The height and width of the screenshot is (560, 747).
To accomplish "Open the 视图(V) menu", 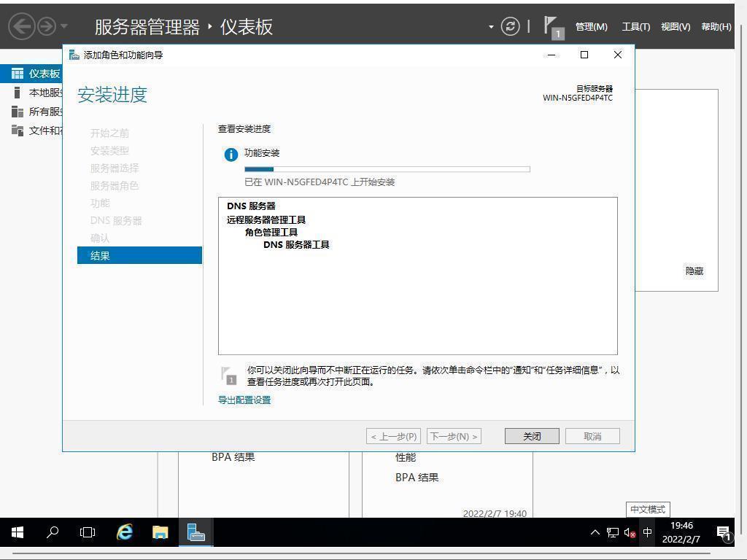I will coord(675,27).
